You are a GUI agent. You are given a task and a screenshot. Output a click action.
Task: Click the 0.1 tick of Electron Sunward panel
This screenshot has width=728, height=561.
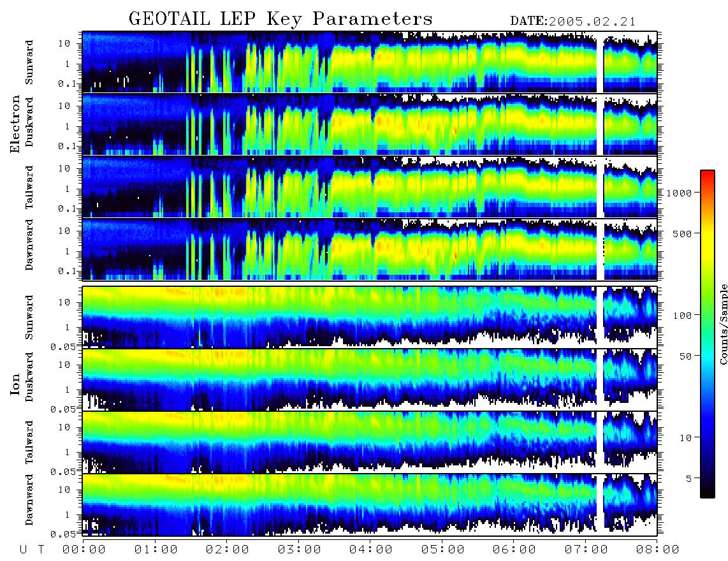[67, 84]
